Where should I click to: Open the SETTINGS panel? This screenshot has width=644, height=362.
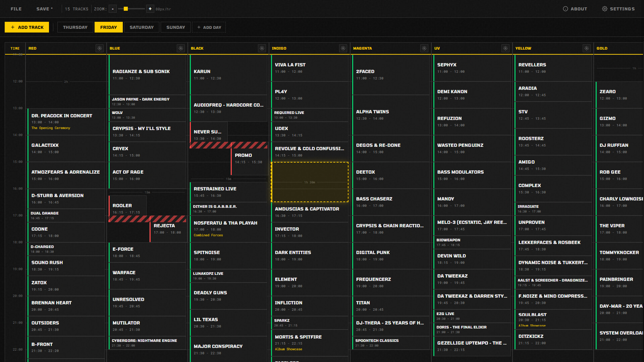618,9
